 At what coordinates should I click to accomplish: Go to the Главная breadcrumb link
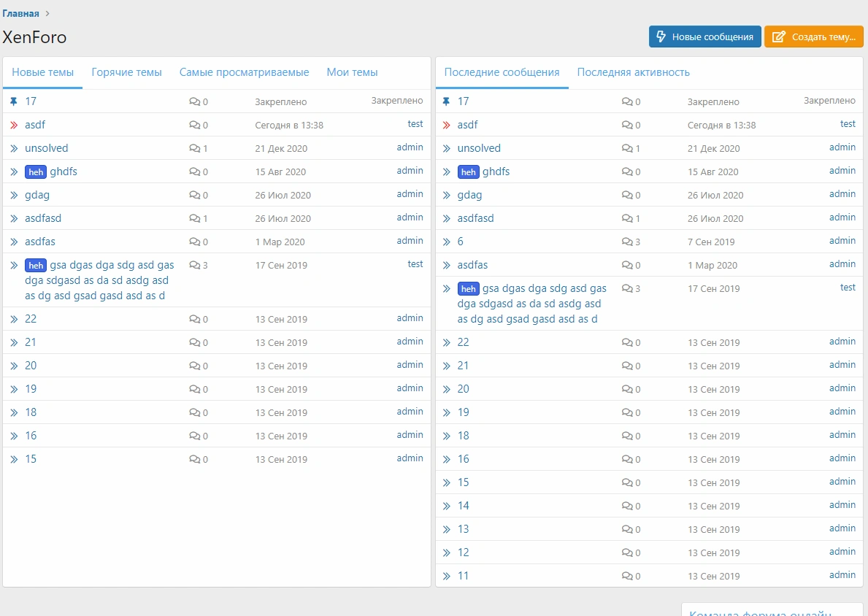tap(20, 13)
